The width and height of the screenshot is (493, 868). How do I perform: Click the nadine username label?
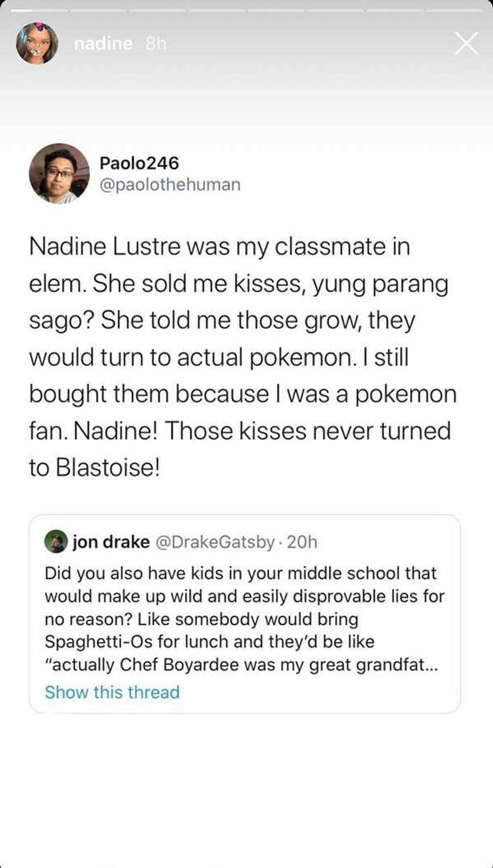[x=102, y=43]
